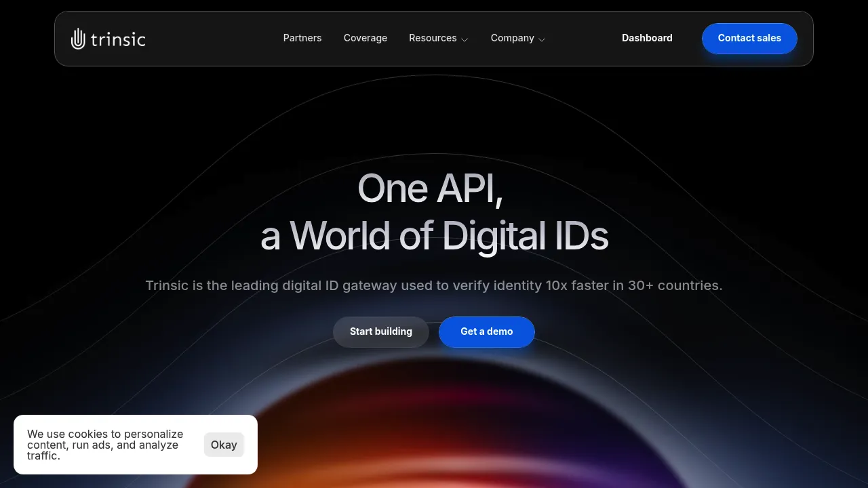Open the Dashboard link
868x488 pixels.
click(x=647, y=38)
